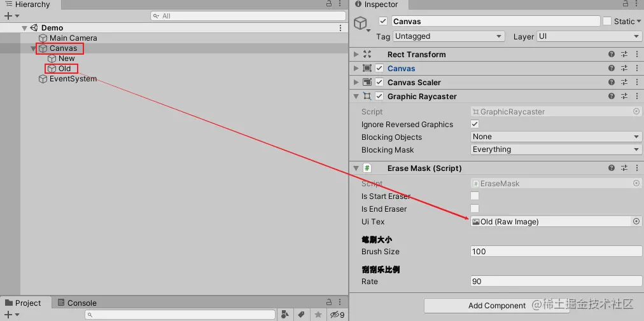Toggle hidden packages visibility showing 9
The height and width of the screenshot is (321, 644).
337,315
